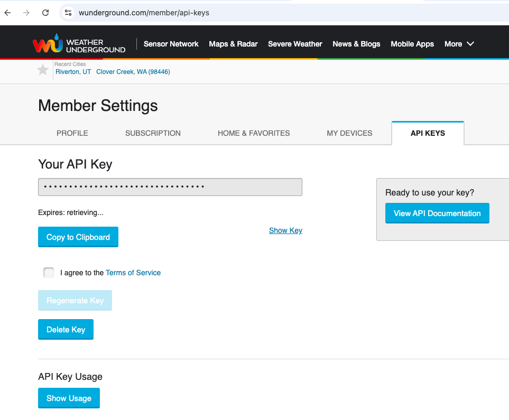The width and height of the screenshot is (509, 420).
Task: Reveal the API key with Show Key
Action: (x=285, y=230)
